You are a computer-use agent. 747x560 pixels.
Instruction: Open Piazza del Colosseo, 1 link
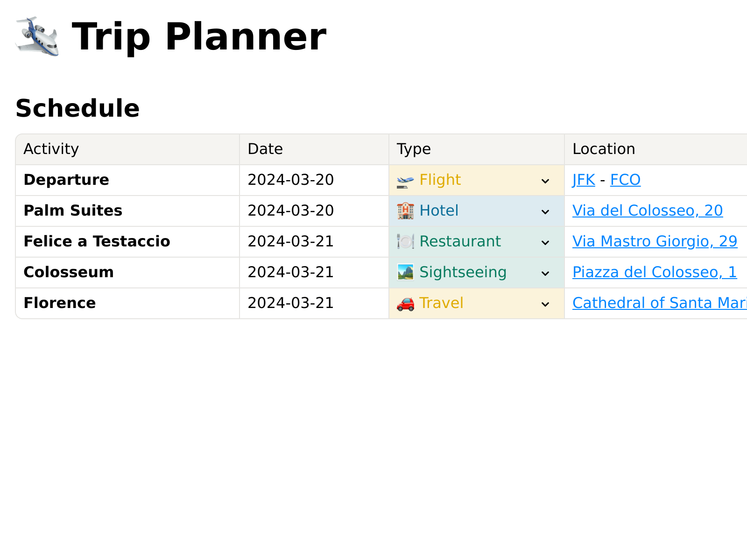coord(655,273)
